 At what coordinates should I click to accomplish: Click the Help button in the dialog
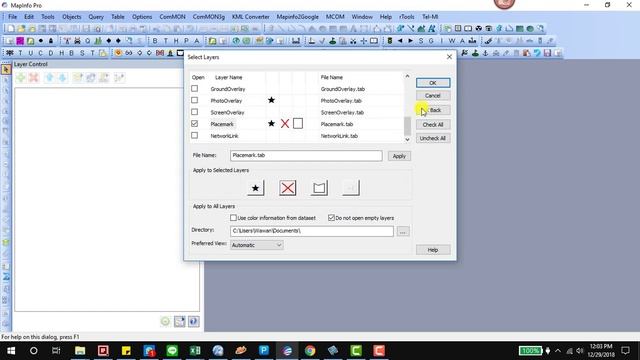pos(433,250)
